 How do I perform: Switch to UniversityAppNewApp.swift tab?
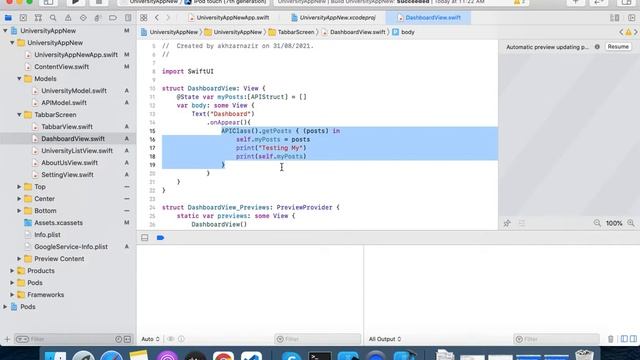229,18
